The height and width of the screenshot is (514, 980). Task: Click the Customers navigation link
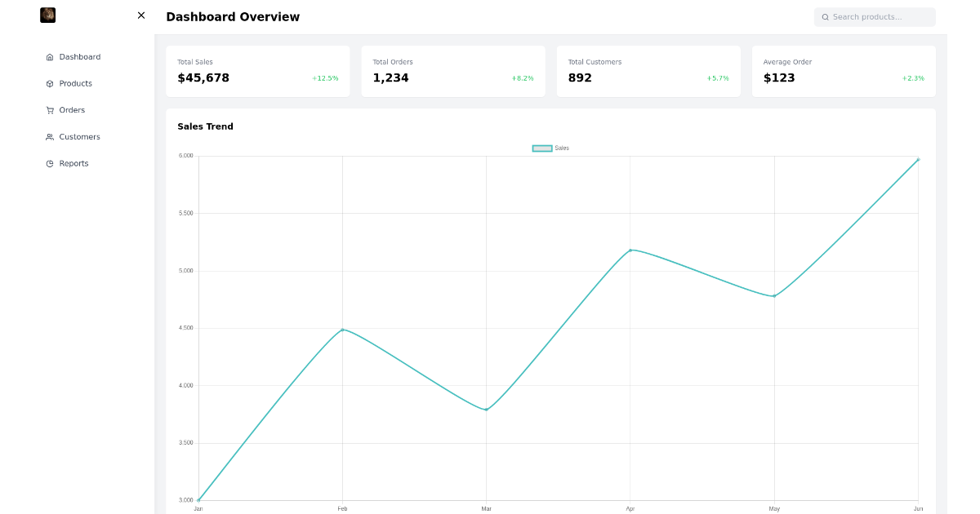pos(80,136)
